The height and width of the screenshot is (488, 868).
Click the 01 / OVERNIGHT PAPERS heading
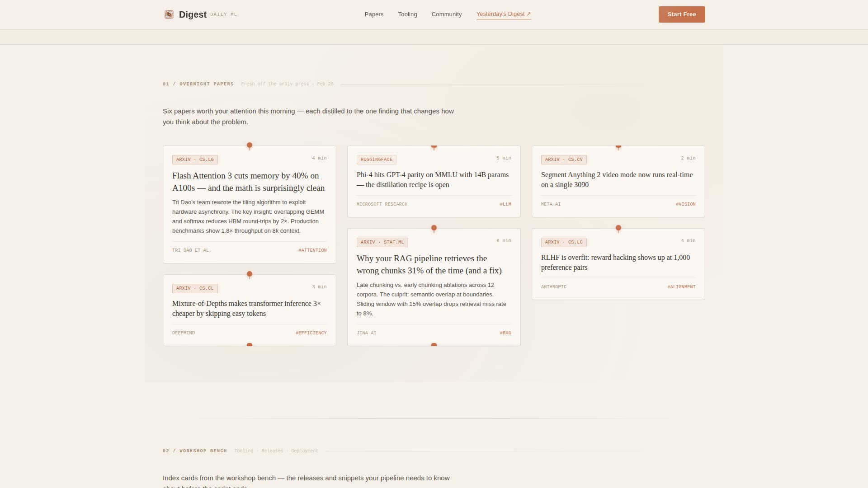point(198,84)
